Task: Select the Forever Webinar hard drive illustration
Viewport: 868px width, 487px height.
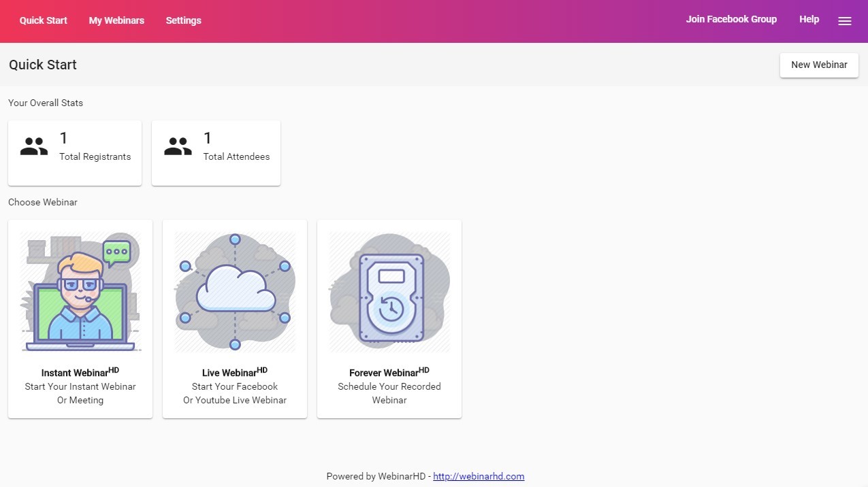Action: pos(389,292)
